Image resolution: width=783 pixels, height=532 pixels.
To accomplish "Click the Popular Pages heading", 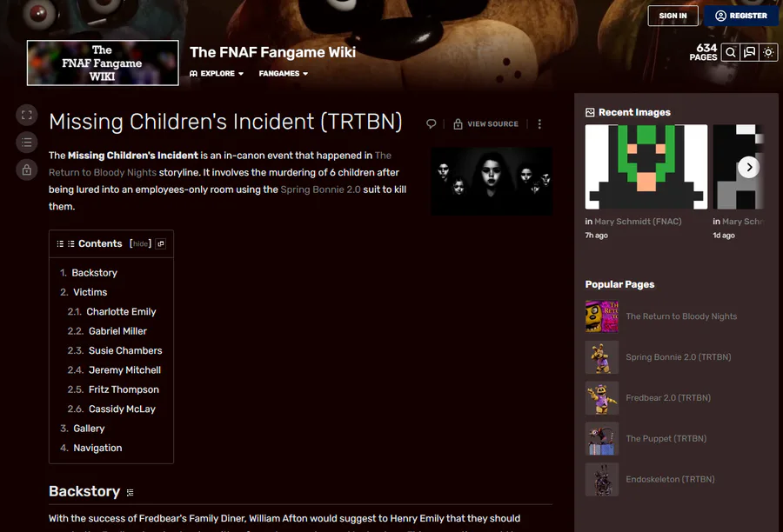I will point(619,284).
